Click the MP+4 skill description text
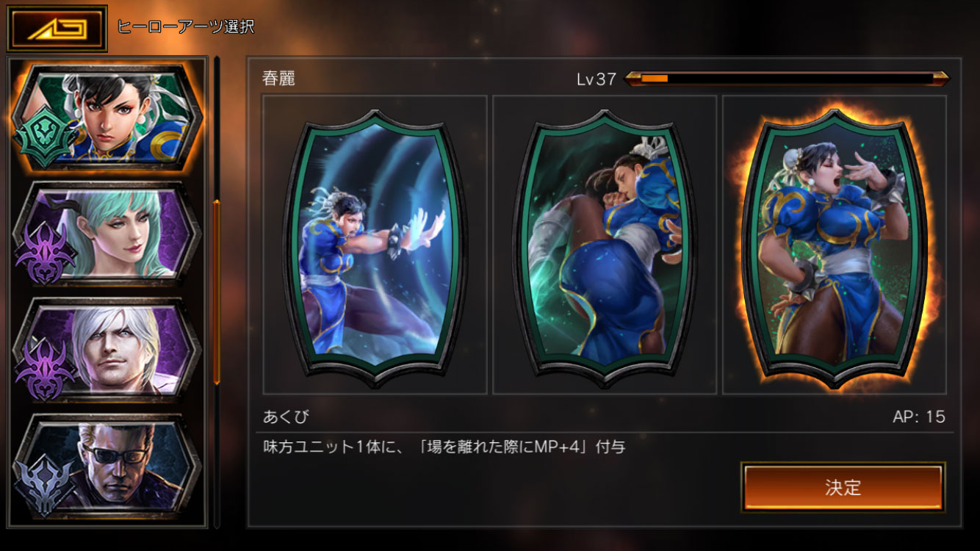 pos(444,447)
